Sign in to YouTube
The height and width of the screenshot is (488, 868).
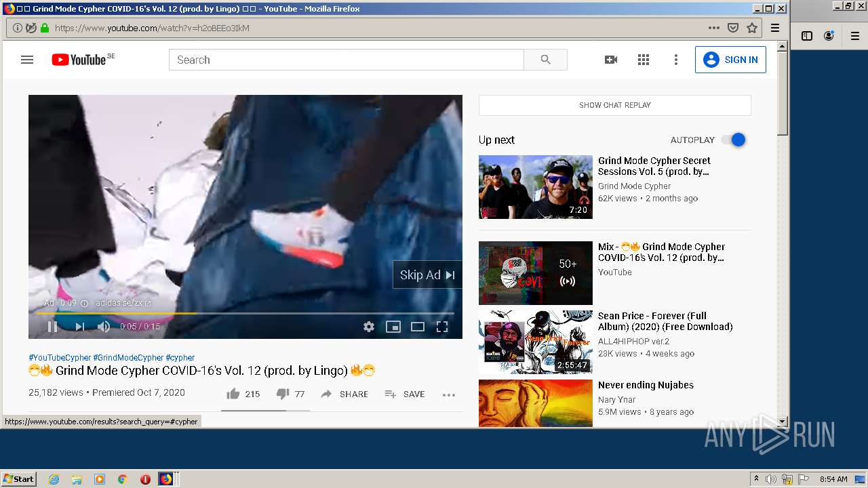tap(730, 60)
